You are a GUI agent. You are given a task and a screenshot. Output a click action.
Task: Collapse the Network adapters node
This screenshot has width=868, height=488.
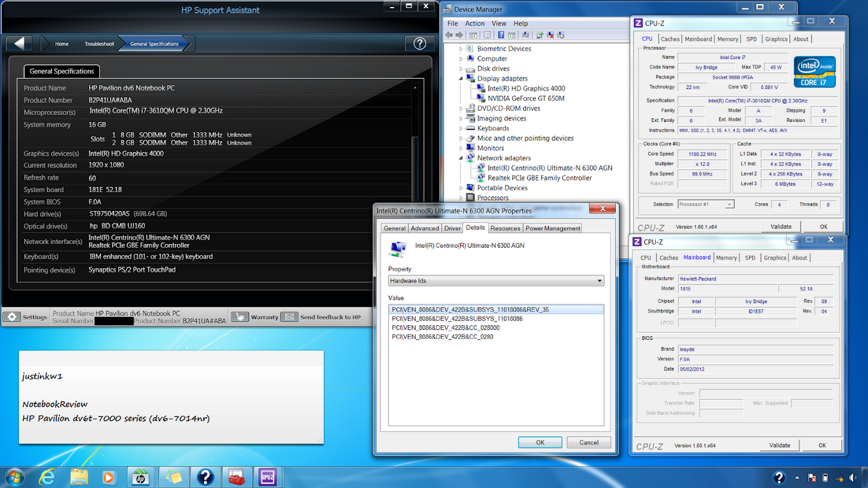pyautogui.click(x=462, y=158)
